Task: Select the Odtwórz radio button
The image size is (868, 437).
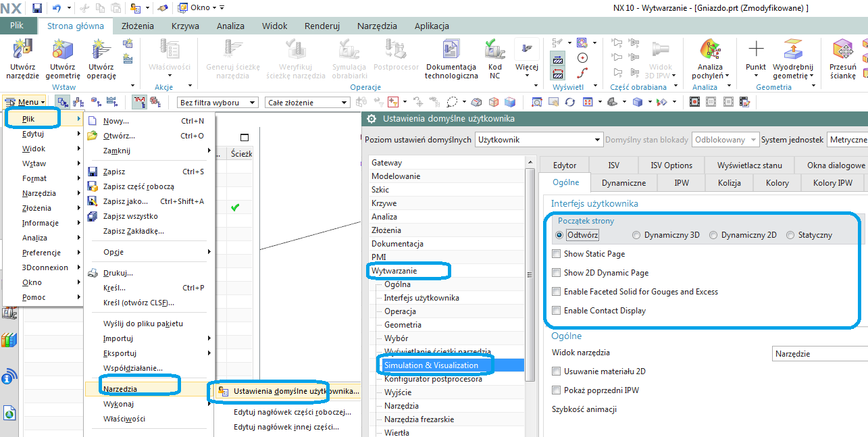Action: pos(559,235)
